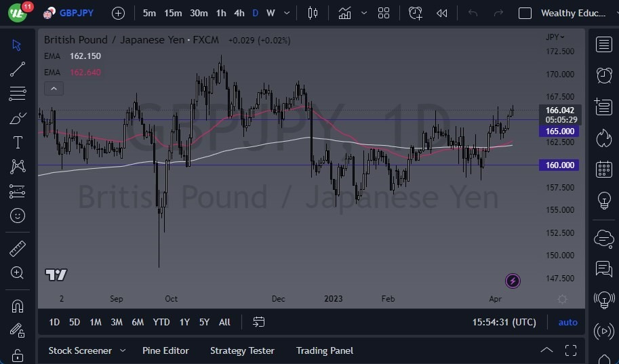Image resolution: width=619 pixels, height=364 pixels.
Task: Toggle magnet mode for drawings
Action: tap(18, 306)
